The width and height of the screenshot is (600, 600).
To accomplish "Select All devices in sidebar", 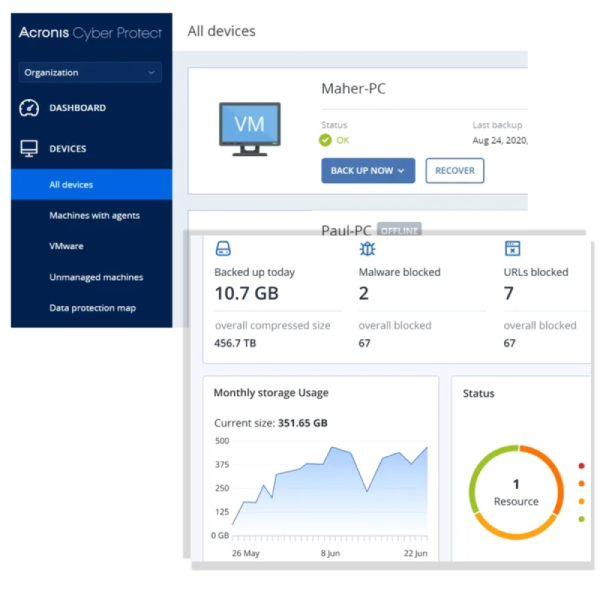I will click(91, 184).
